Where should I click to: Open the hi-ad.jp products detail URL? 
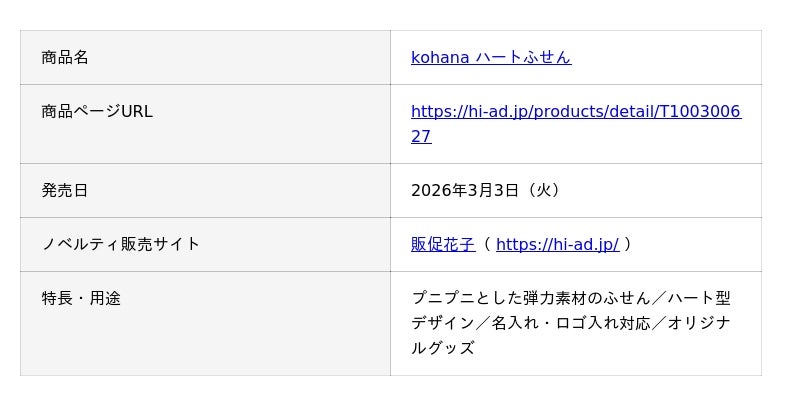575,112
